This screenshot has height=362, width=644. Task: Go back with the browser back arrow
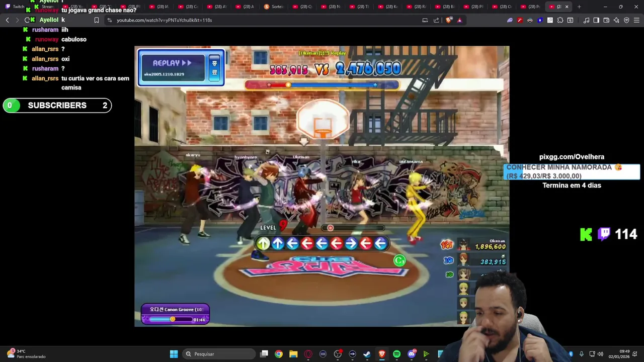7,20
